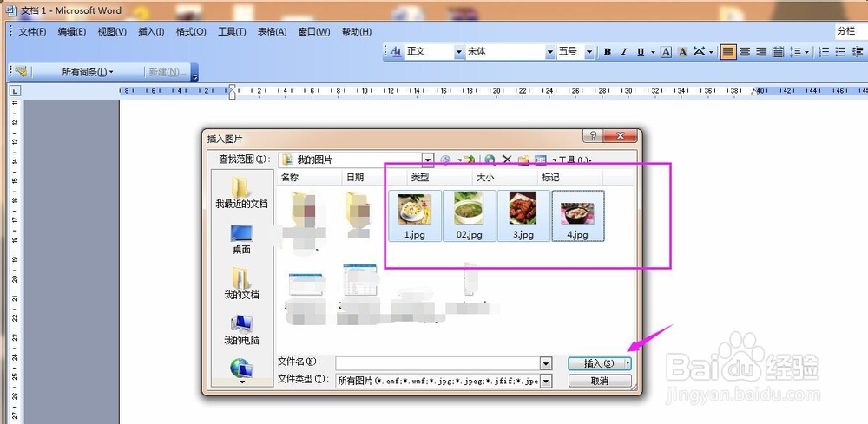Sort files by 名称 column
This screenshot has width=868, height=424.
point(309,178)
